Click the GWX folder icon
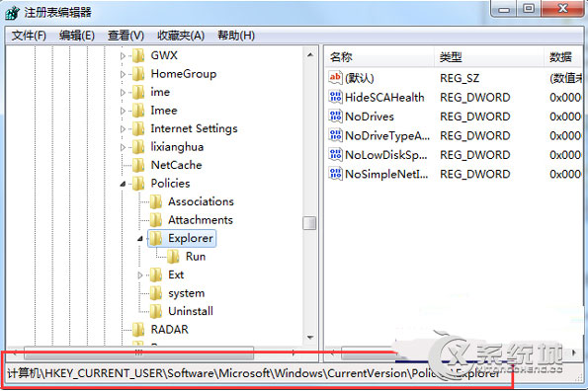 click(138, 56)
